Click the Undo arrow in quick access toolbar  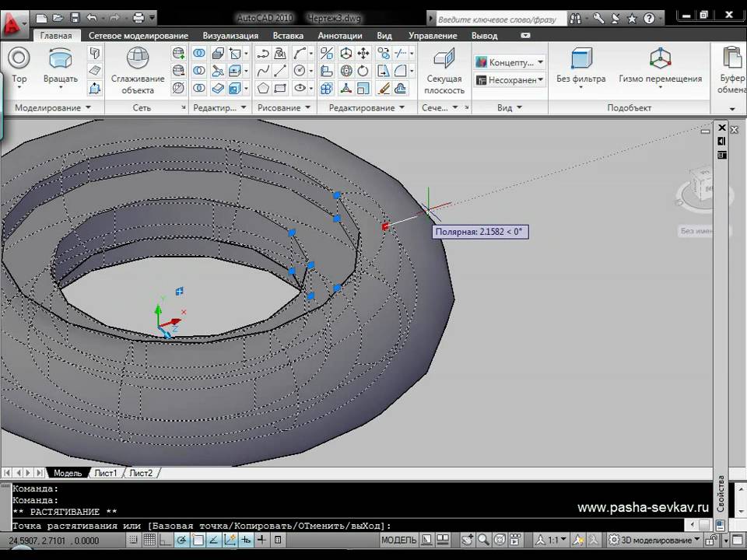[x=92, y=18]
